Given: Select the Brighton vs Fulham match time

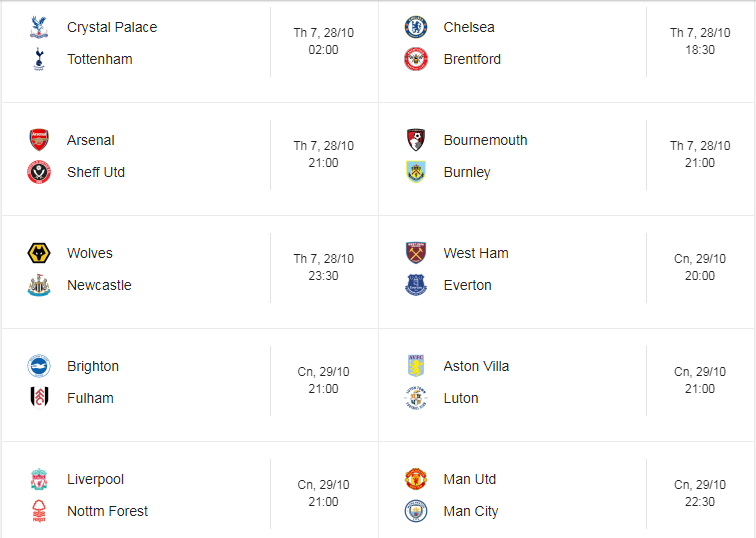Looking at the screenshot, I should coord(323,380).
